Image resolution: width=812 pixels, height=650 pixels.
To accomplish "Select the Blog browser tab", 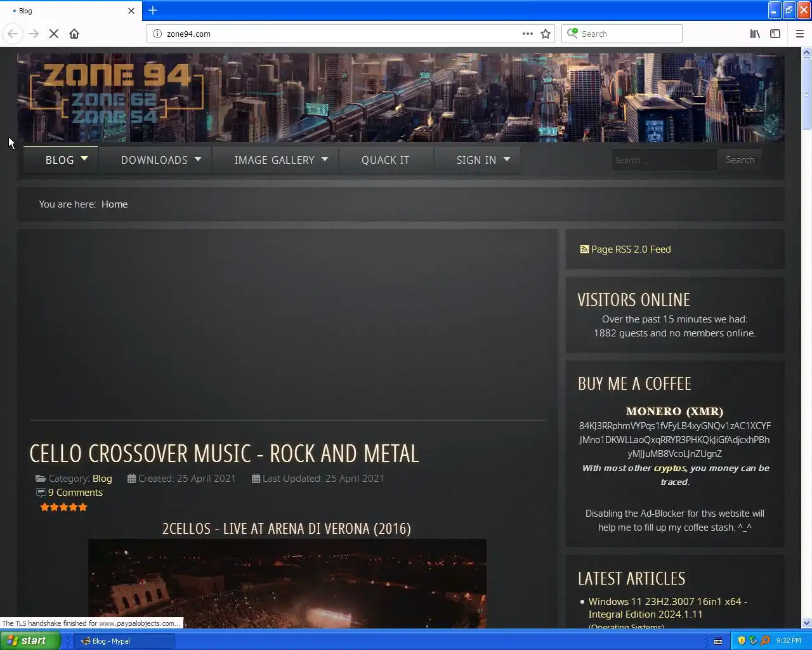I will [70, 11].
